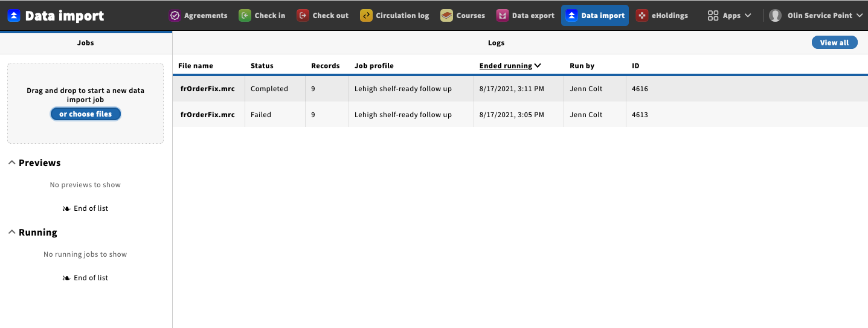Image resolution: width=868 pixels, height=328 pixels.
Task: Click the 'or choose files' button
Action: (85, 114)
